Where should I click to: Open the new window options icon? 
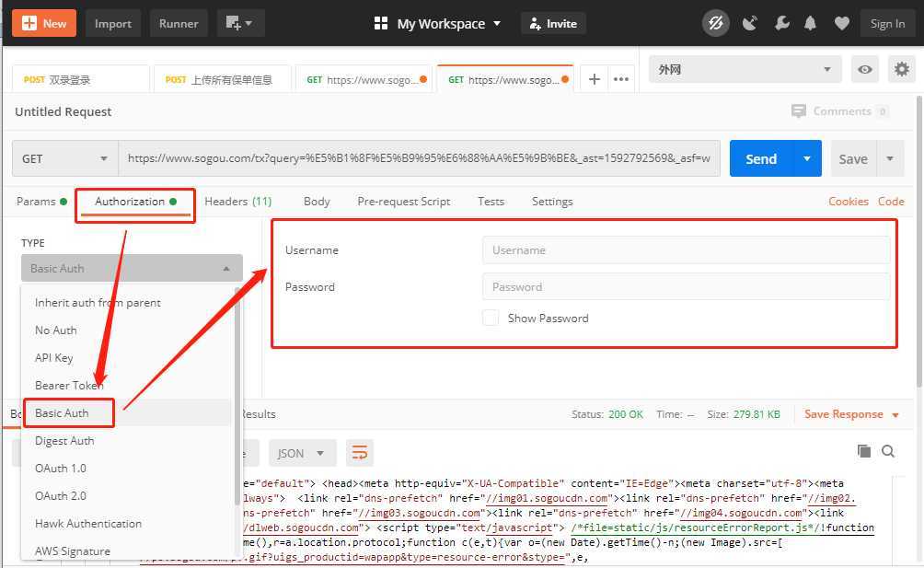point(240,24)
